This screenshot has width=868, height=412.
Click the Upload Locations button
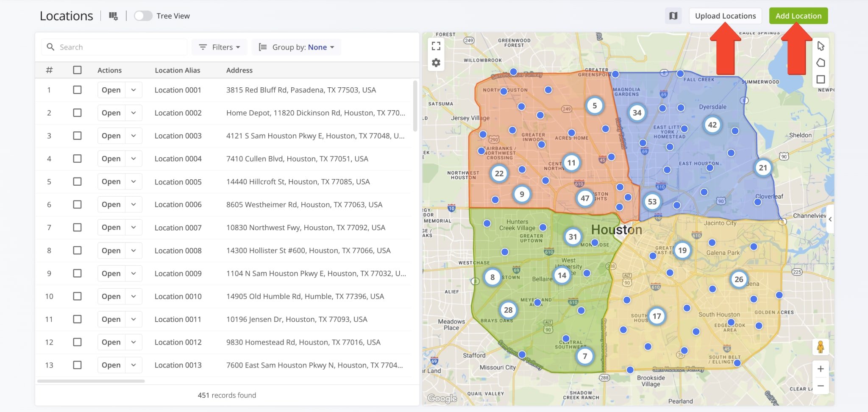click(x=725, y=16)
